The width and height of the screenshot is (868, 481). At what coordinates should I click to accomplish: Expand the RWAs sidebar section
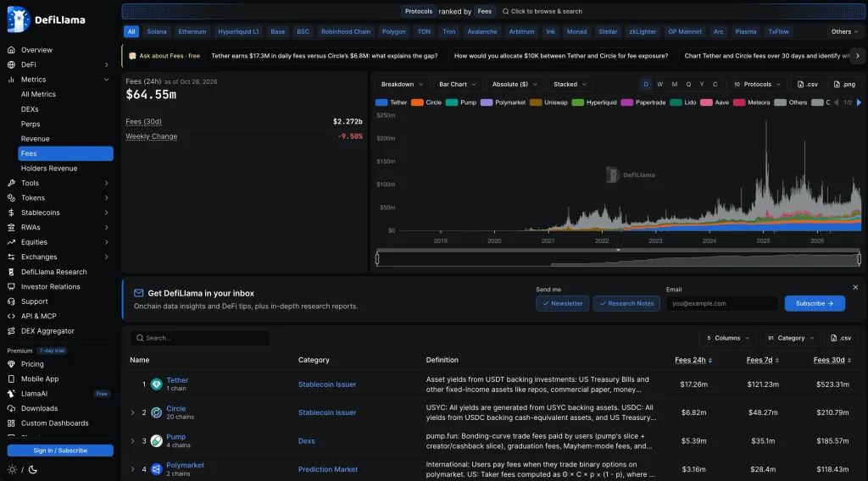[x=106, y=227]
